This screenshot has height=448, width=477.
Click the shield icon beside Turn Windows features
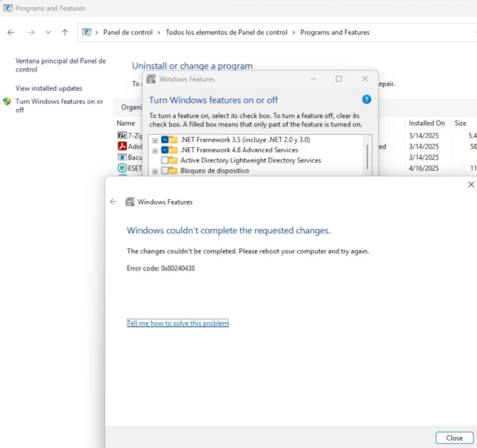[7, 102]
